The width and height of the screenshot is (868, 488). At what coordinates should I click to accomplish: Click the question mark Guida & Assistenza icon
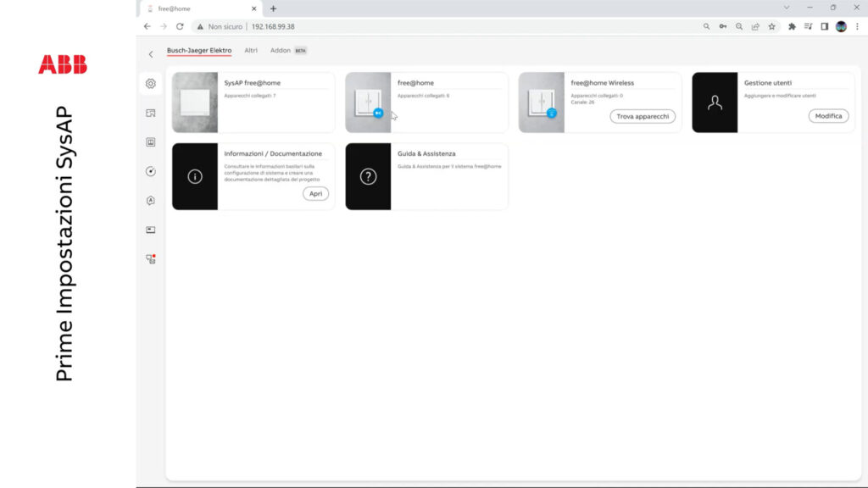coord(368,176)
